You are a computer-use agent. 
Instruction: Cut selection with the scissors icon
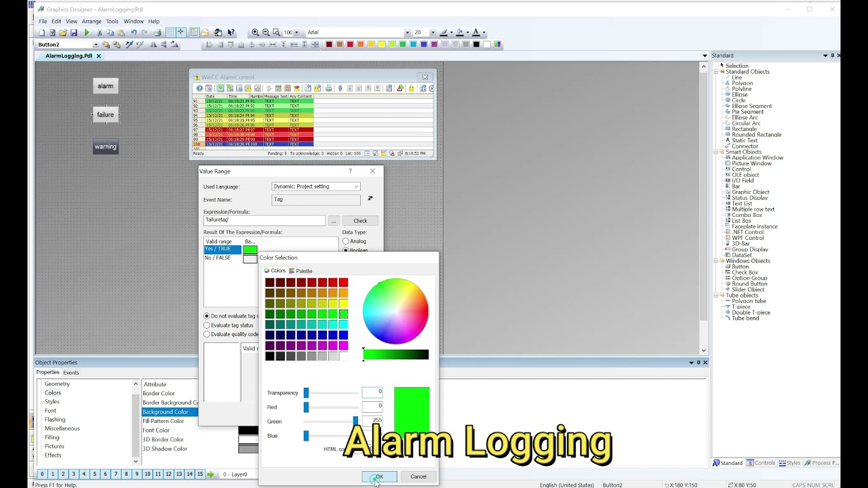(99, 33)
